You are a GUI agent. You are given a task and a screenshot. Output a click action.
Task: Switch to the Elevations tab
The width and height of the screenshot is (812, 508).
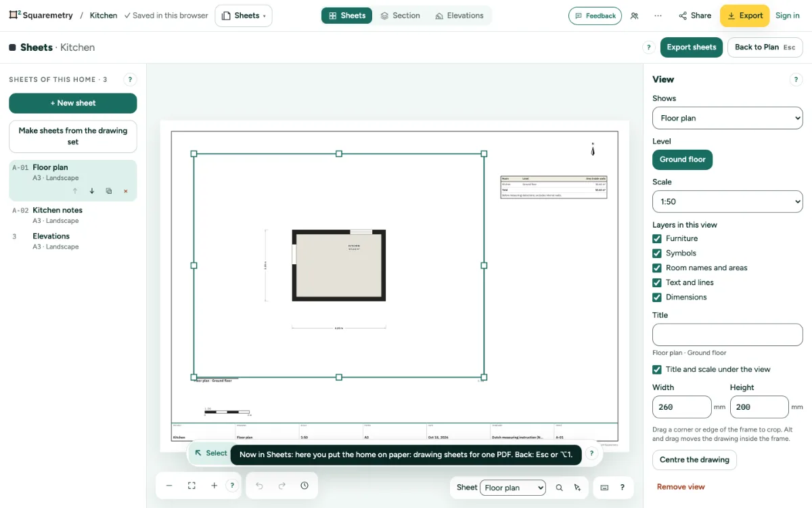(459, 16)
